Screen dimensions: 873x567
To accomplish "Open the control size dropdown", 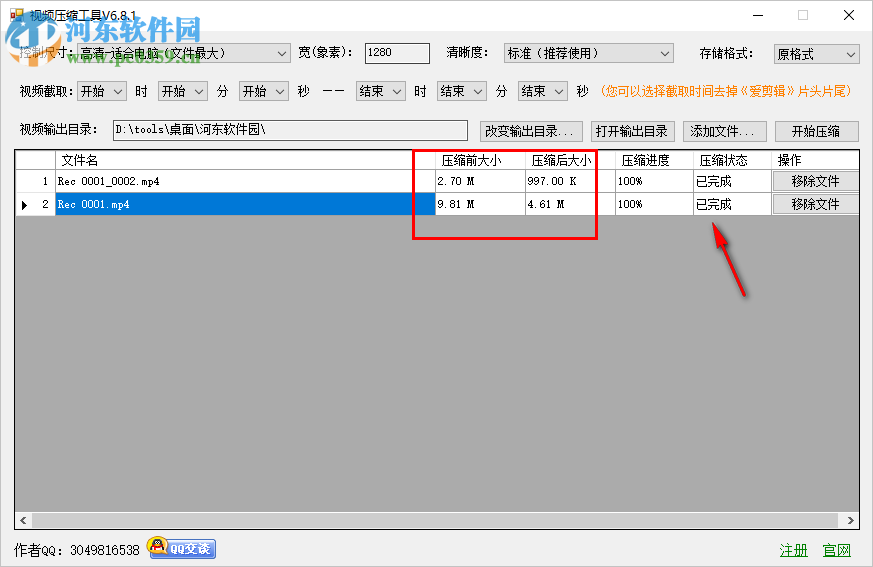I will [x=183, y=53].
